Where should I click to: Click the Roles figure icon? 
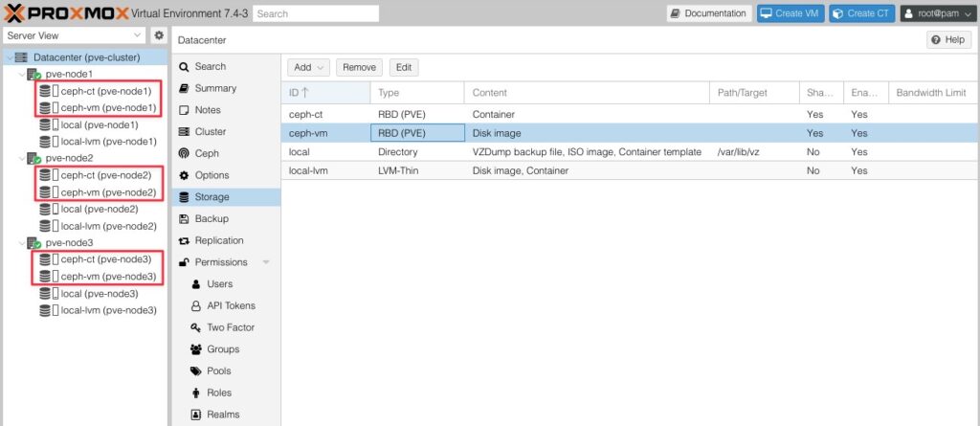pyautogui.click(x=195, y=392)
